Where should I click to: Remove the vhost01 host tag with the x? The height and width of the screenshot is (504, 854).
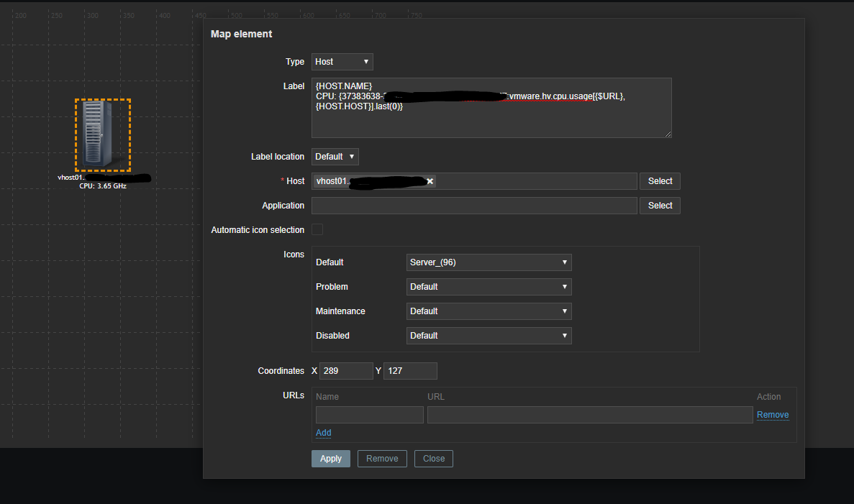pyautogui.click(x=430, y=181)
